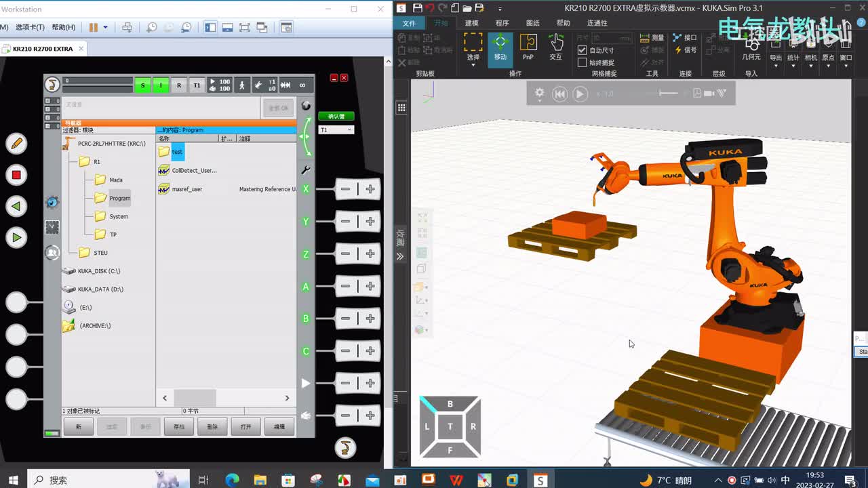
Task: Toggle the VMware library sidebar view button
Action: pyautogui.click(x=210, y=27)
